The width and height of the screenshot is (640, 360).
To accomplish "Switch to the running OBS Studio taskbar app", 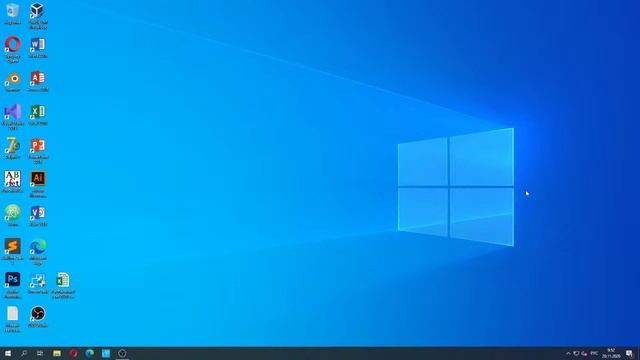I will tap(122, 353).
